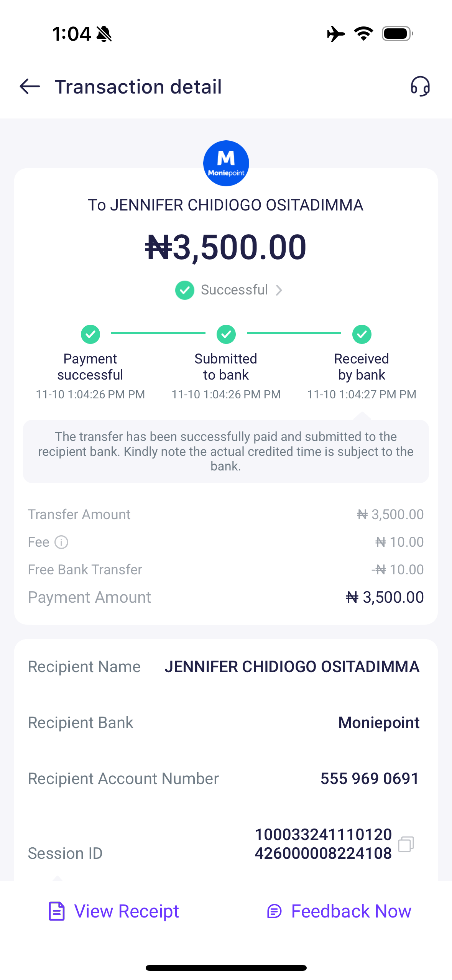The width and height of the screenshot is (452, 980).
Task: Tap the progress line between first two steps
Action: tap(158, 333)
